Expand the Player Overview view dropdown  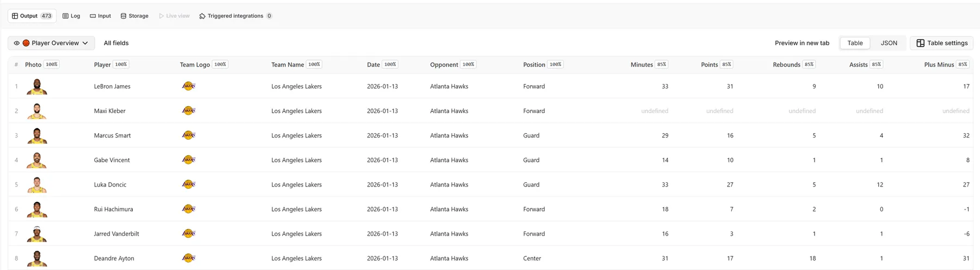click(x=51, y=43)
